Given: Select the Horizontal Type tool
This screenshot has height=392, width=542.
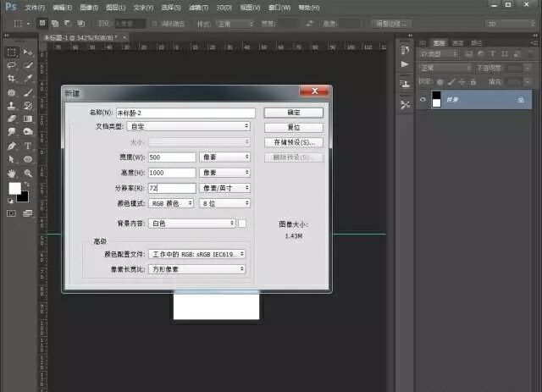Looking at the screenshot, I should point(28,146).
